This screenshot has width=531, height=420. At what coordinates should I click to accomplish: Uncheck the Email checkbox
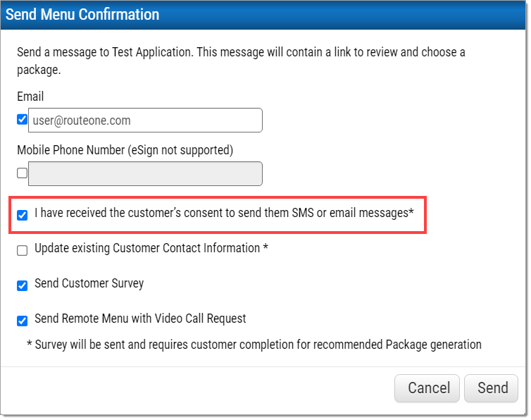point(22,119)
